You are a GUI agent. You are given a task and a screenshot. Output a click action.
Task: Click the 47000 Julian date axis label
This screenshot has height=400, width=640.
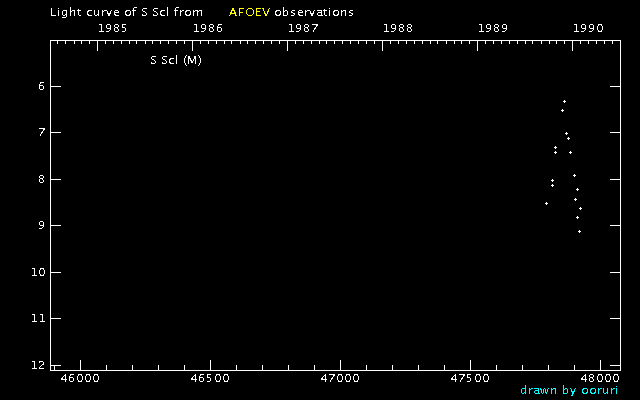pyautogui.click(x=340, y=378)
